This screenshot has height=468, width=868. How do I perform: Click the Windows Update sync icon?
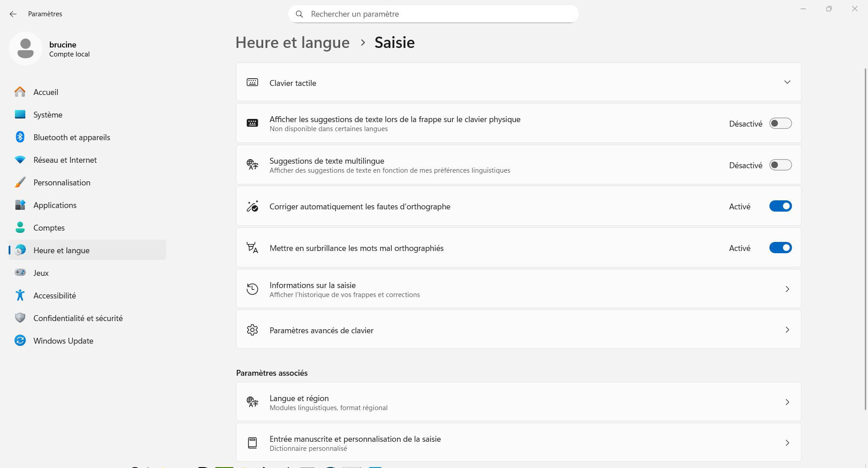pos(20,340)
